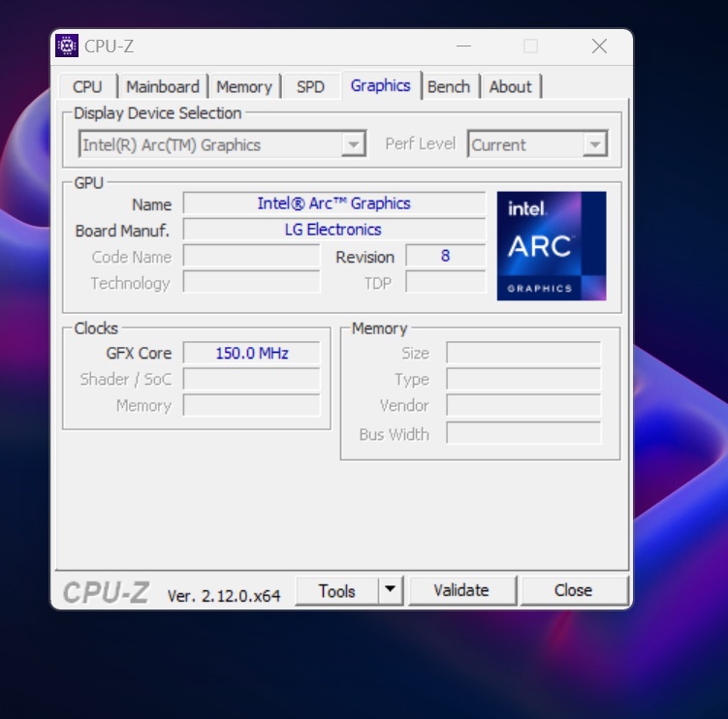Go to the SPD tab

coord(310,87)
